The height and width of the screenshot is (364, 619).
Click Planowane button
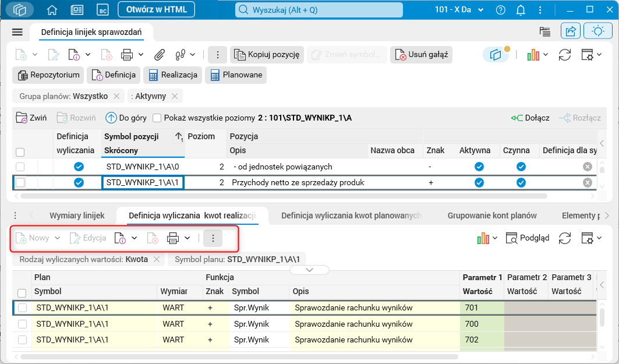pos(236,75)
